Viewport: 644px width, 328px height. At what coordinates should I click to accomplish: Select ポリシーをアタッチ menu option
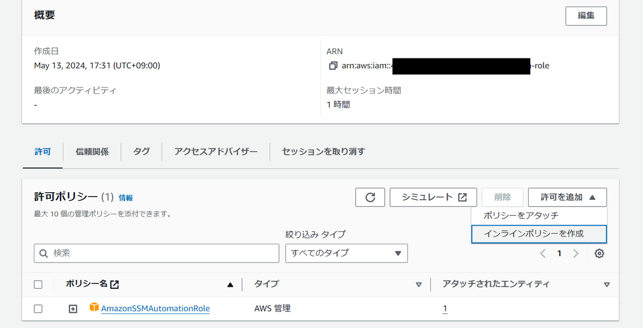[x=539, y=216]
